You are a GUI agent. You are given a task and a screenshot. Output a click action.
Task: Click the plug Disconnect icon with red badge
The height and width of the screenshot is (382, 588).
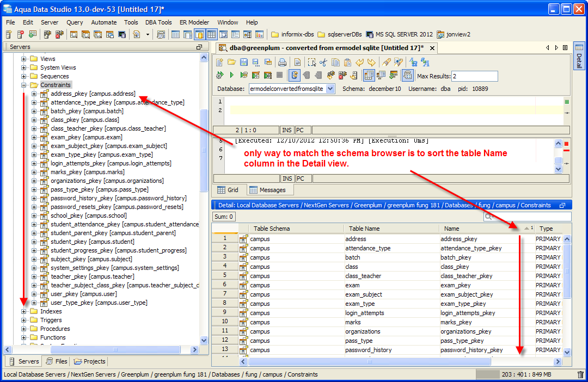[59, 34]
